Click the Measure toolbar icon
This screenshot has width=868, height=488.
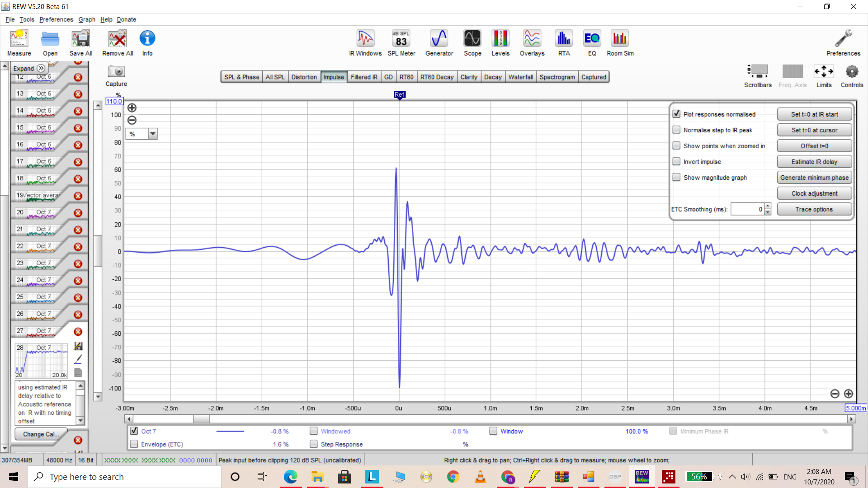pyautogui.click(x=19, y=43)
